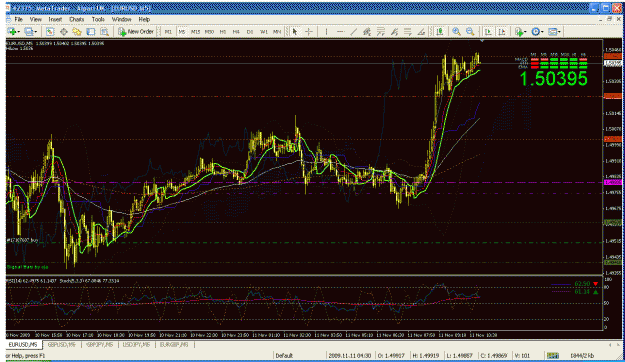625x362 pixels.
Task: Switch to the H1 timeframe
Action: tap(223, 31)
